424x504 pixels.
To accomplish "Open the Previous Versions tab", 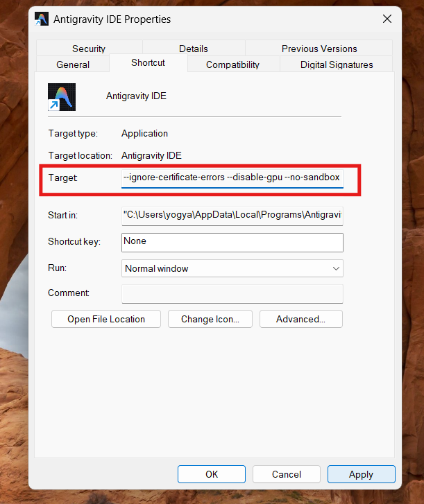I will (x=319, y=49).
